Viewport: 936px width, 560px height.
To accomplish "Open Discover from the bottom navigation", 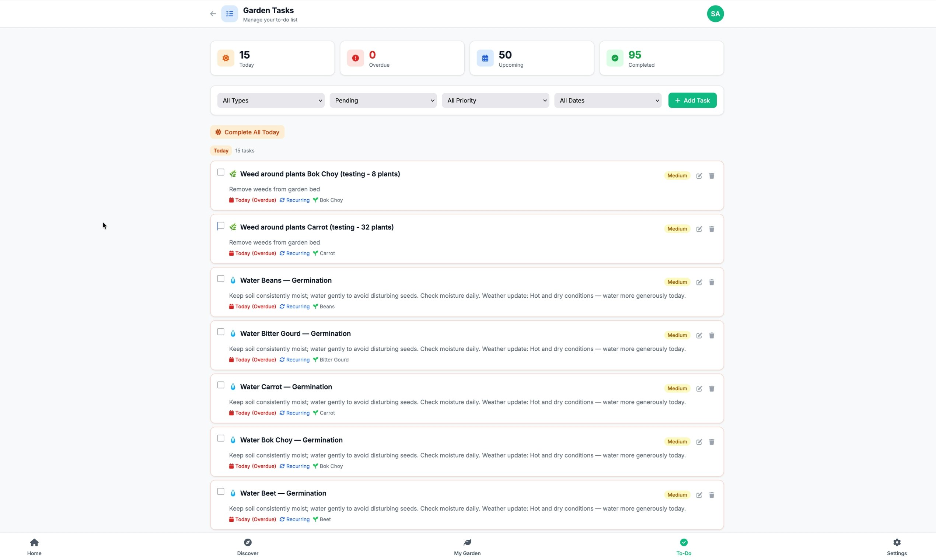I will point(248,546).
